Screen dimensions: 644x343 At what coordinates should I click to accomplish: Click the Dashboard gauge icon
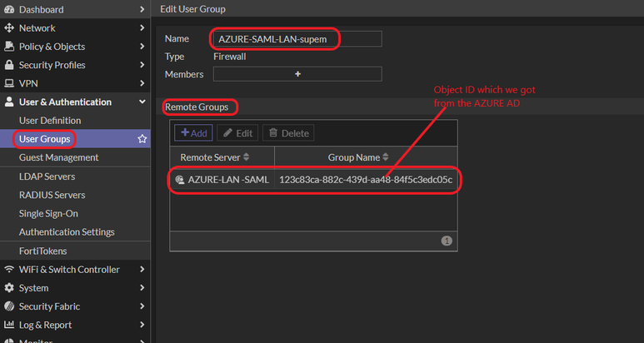(8, 9)
